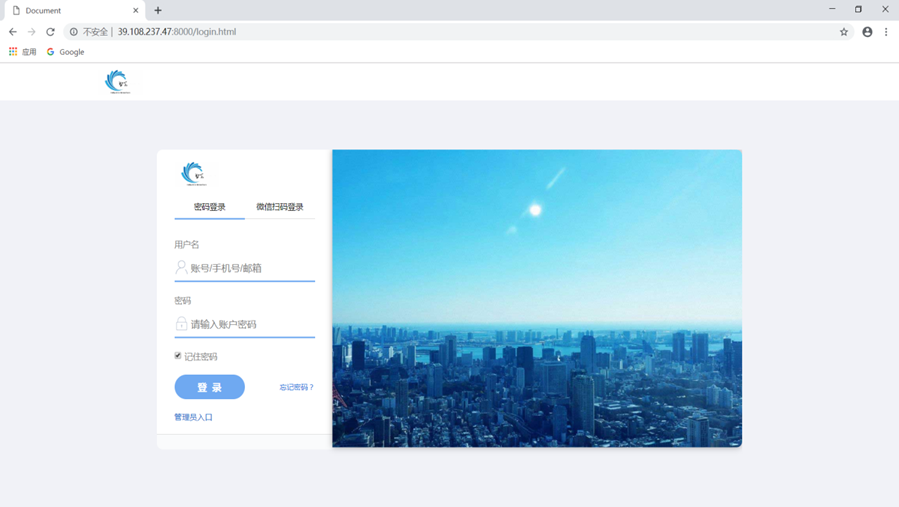
Task: Close the Document tab
Action: click(135, 10)
